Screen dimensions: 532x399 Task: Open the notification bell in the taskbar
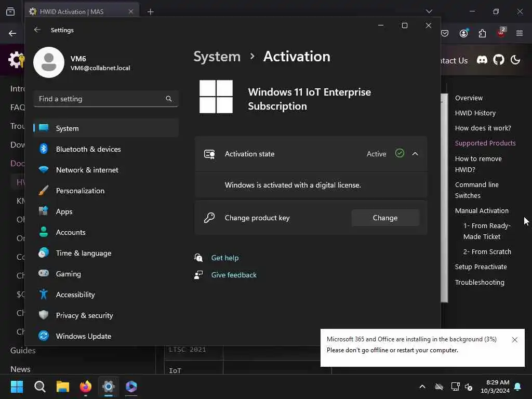[x=518, y=387]
